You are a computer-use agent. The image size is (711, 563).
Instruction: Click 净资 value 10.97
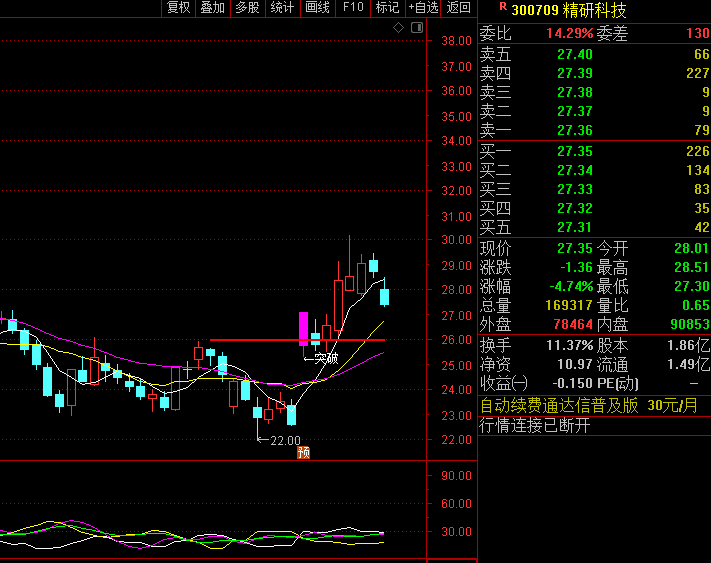point(575,365)
